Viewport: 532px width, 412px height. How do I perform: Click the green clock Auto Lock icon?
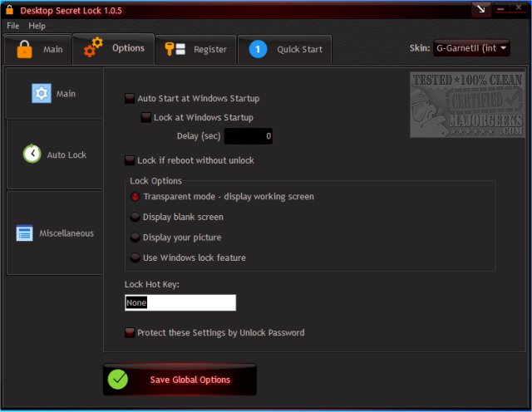point(32,154)
